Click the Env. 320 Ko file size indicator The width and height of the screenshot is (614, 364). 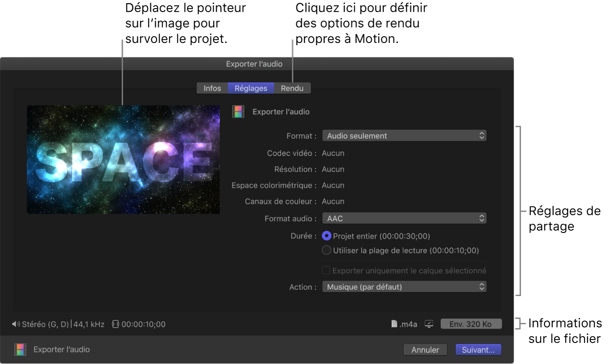pos(471,323)
